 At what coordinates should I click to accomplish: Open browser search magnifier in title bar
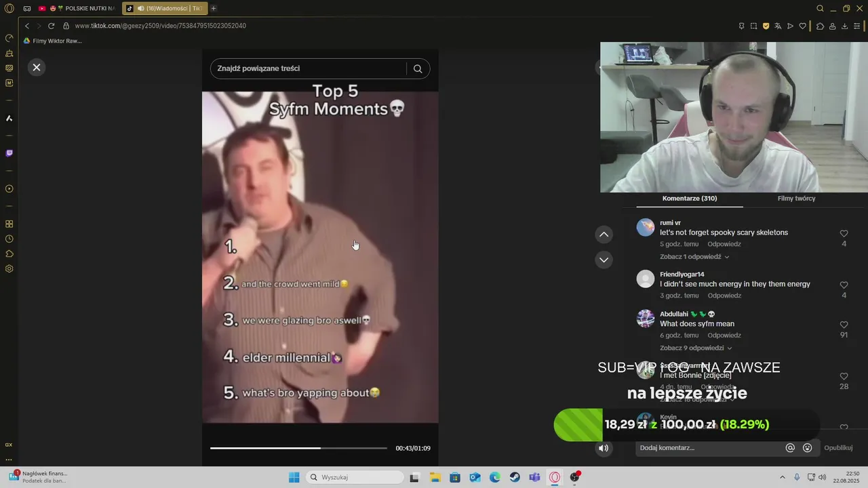[820, 9]
